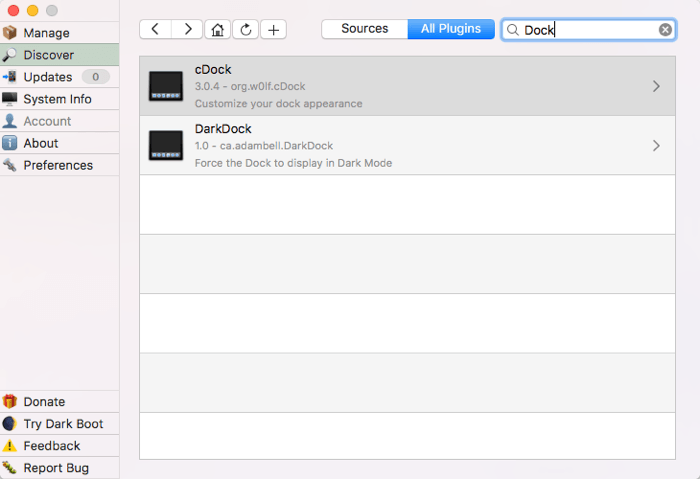Click the DarkDock plugin thumbnail icon
The width and height of the screenshot is (700, 479).
coord(166,146)
